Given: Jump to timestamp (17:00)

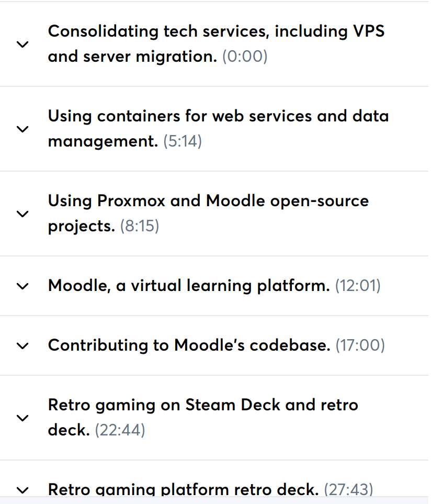Looking at the screenshot, I should point(360,345).
